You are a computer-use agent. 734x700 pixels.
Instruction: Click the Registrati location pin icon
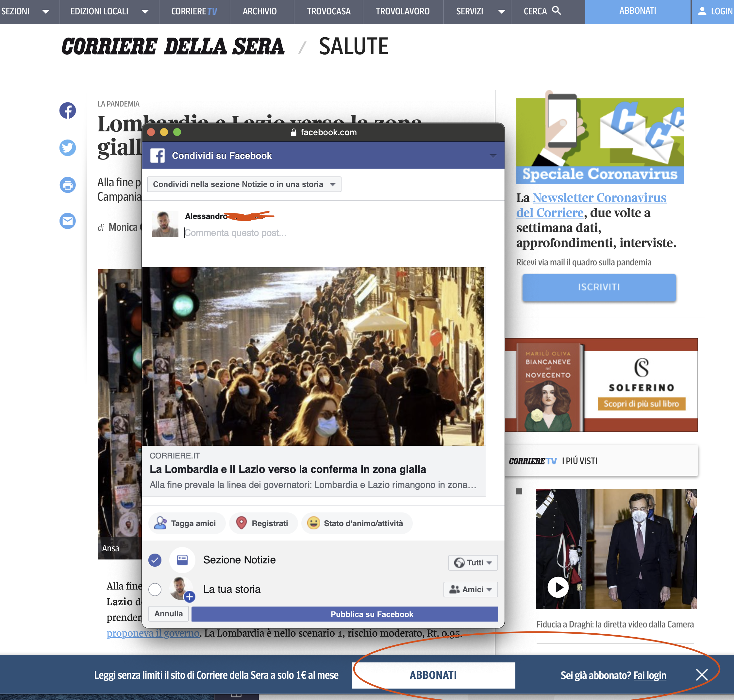point(242,523)
